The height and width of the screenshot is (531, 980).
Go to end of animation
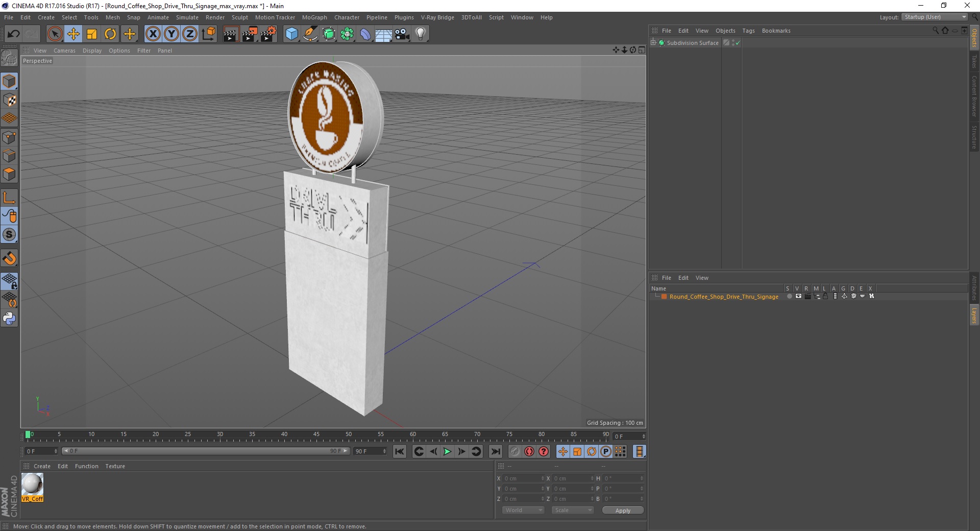click(x=496, y=451)
